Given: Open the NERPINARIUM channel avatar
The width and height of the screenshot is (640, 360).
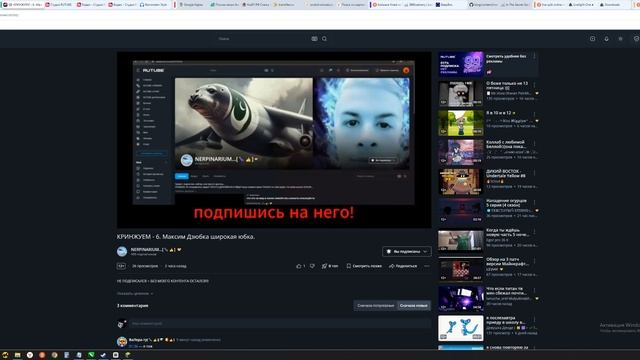Looking at the screenshot, I should click(x=122, y=251).
